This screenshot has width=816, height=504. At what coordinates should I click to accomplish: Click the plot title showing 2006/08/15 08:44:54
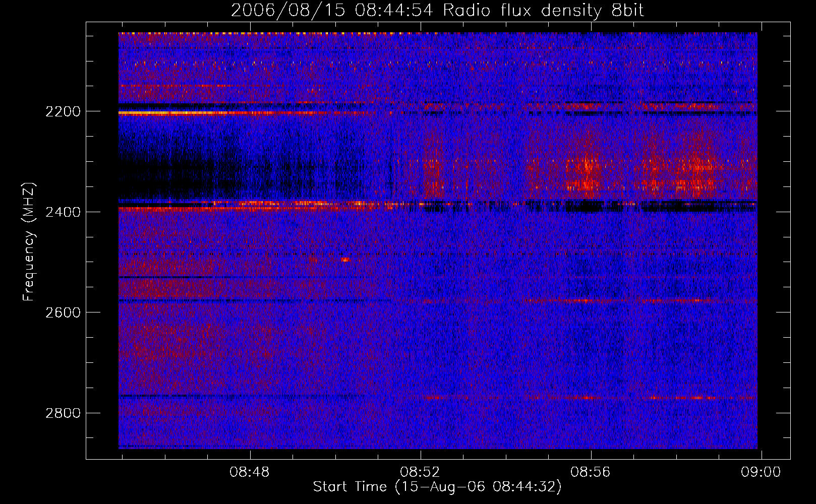click(437, 11)
